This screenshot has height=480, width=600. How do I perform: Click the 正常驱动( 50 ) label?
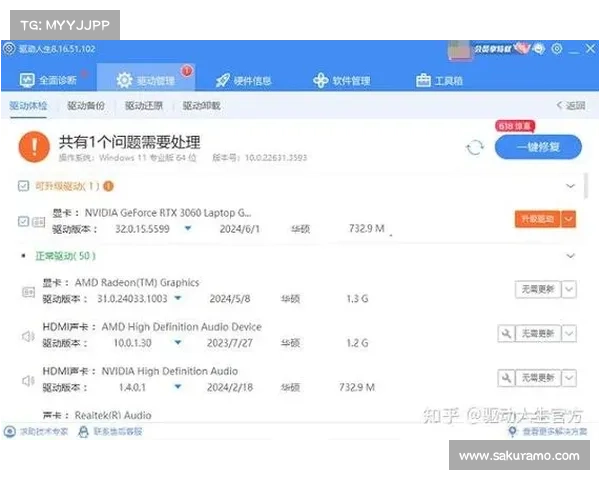point(65,256)
